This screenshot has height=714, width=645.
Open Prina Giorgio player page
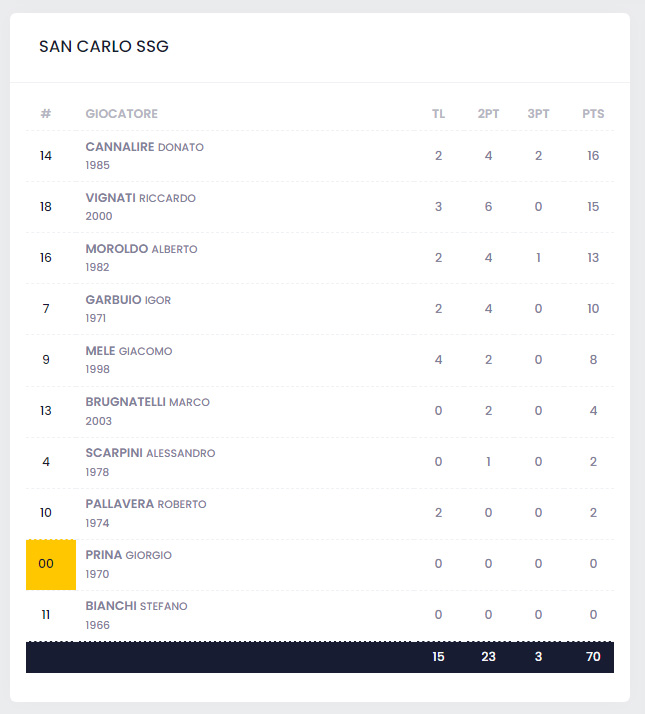[x=129, y=555]
